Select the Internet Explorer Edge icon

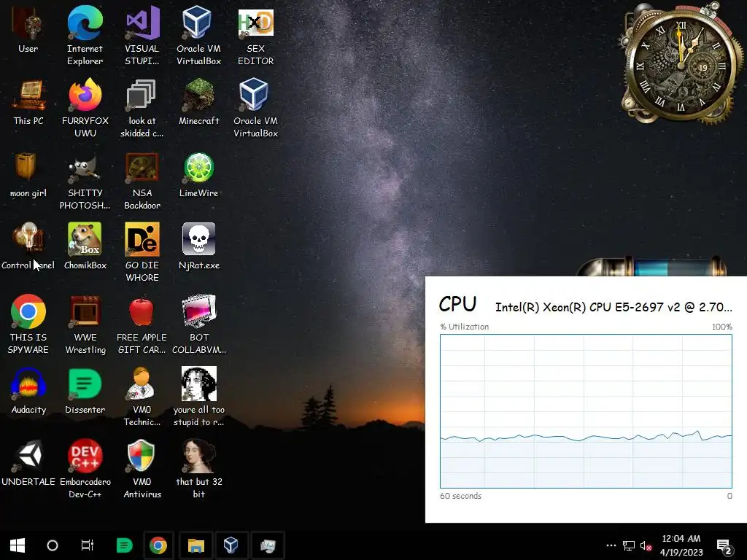[85, 35]
